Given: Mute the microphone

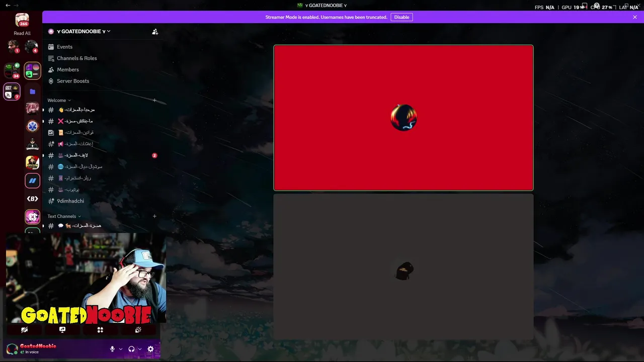Looking at the screenshot, I should 113,349.
